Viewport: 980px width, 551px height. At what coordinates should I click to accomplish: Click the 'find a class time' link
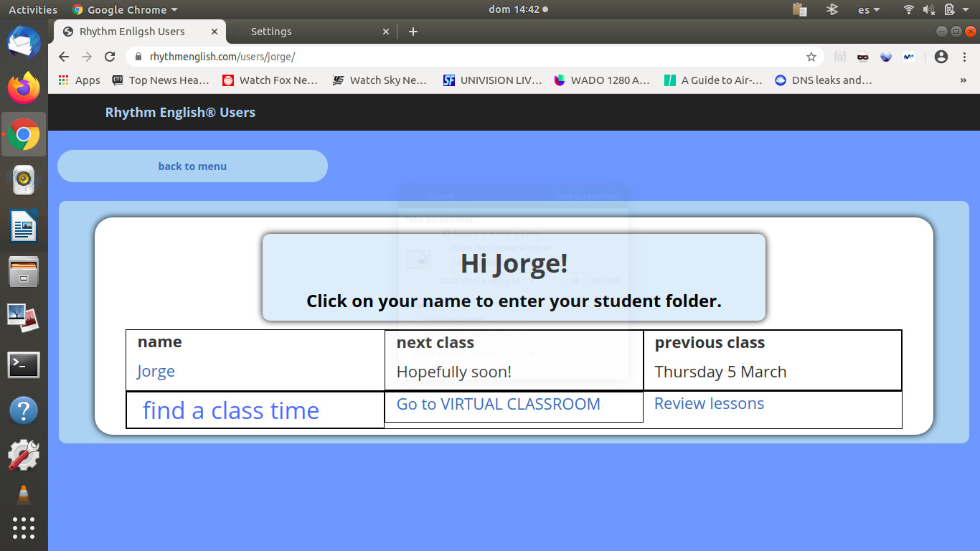point(230,410)
